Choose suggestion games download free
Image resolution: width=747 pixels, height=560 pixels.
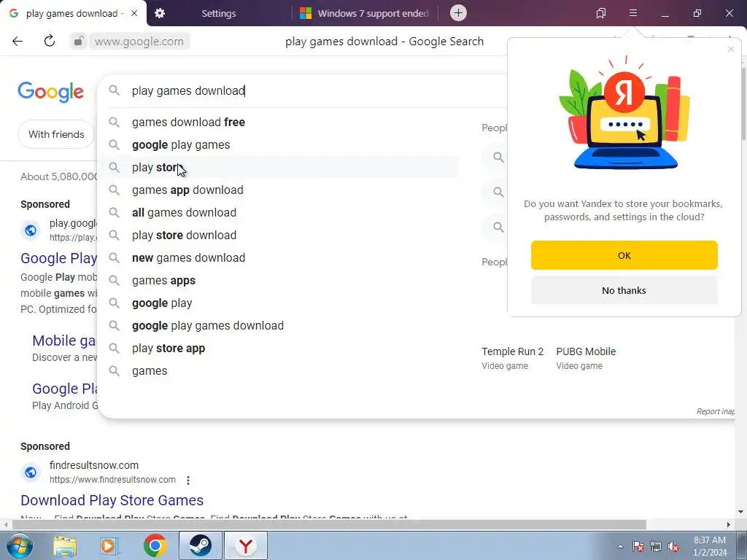(279, 122)
